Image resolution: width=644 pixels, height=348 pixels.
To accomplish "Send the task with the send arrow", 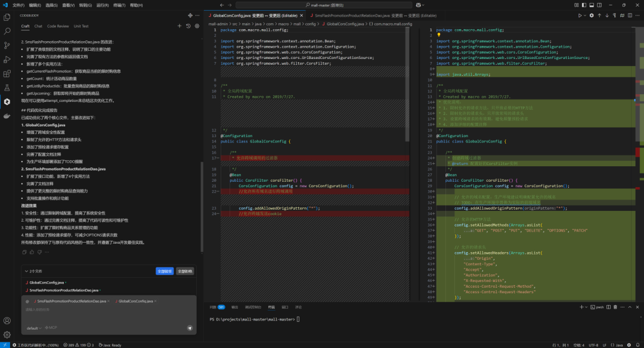I will point(190,328).
